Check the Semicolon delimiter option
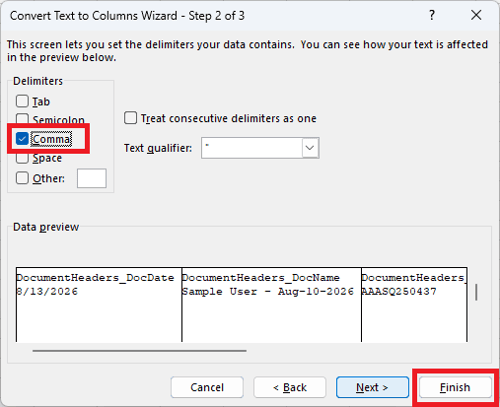The width and height of the screenshot is (500, 407). pyautogui.click(x=22, y=119)
